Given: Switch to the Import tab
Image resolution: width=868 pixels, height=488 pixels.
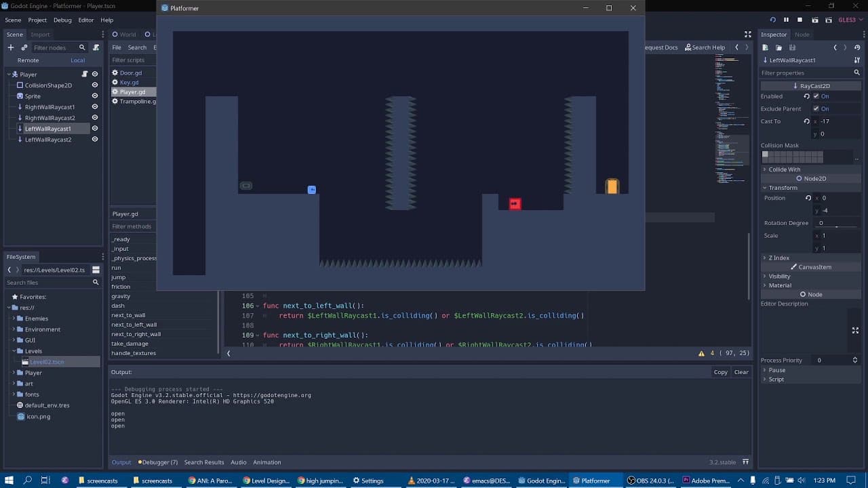Looking at the screenshot, I should click(x=39, y=34).
